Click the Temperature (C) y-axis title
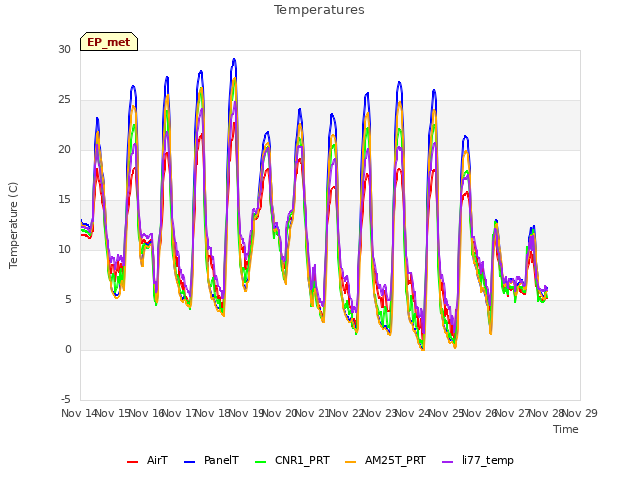Screen dimensions: 640x480 point(13,225)
